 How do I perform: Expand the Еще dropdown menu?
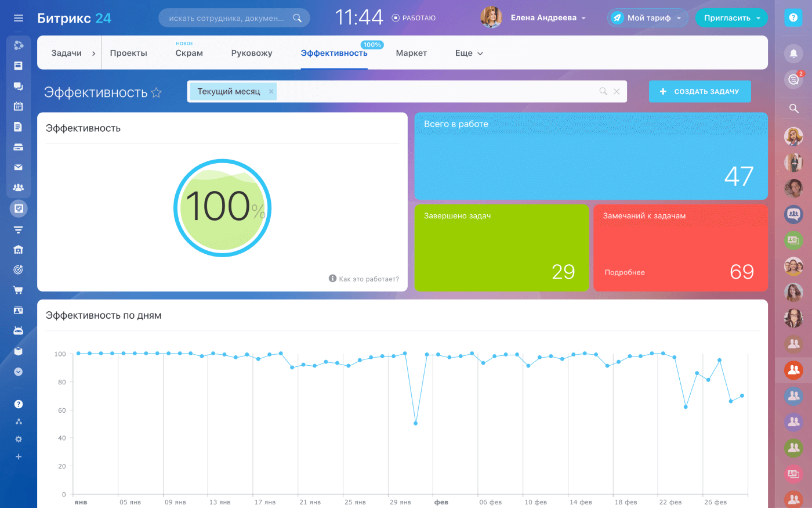pos(469,53)
